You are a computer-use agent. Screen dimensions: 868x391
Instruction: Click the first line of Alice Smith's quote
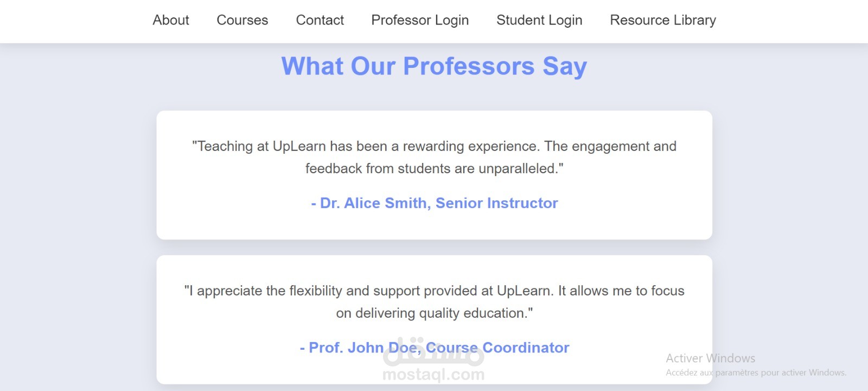(434, 146)
